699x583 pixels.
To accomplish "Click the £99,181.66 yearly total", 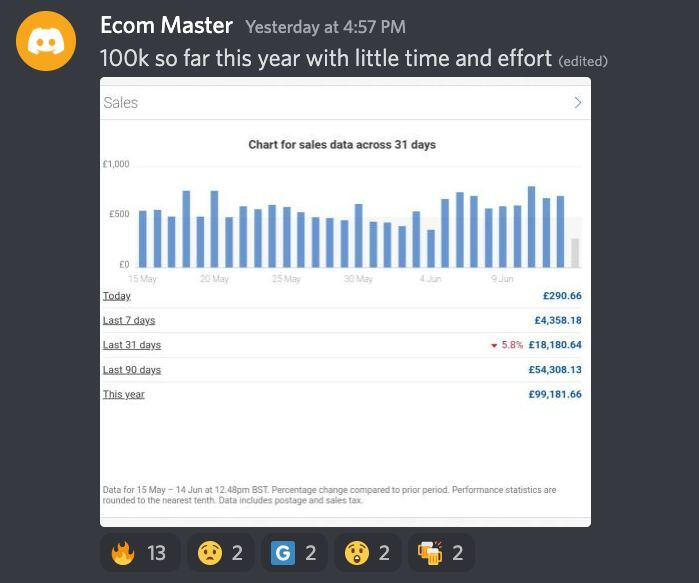I will coord(555,395).
